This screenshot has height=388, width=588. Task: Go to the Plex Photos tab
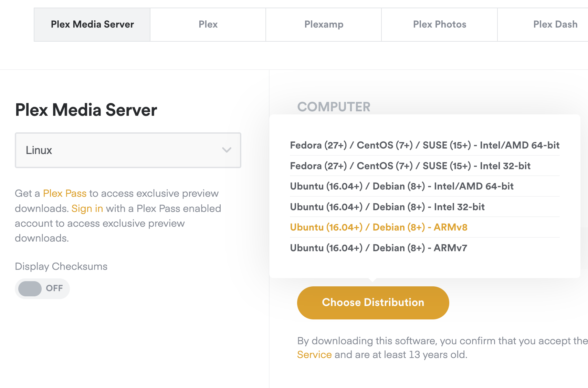439,24
